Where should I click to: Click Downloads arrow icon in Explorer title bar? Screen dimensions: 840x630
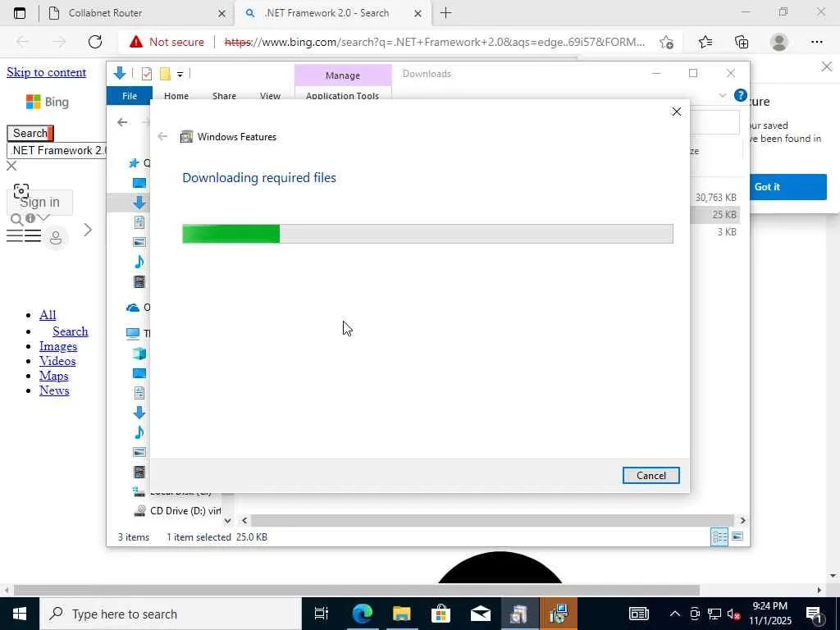tap(120, 73)
